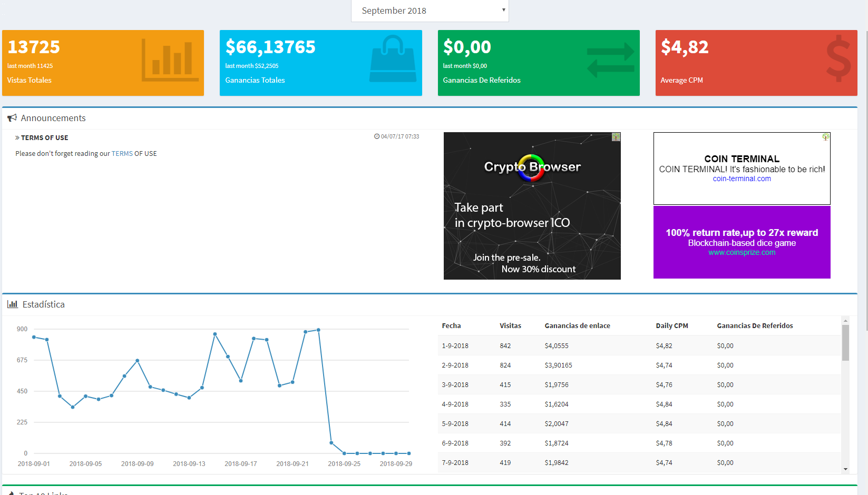Image resolution: width=868 pixels, height=495 pixels.
Task: Open the Crypto Browser ICO banner ad
Action: coord(532,206)
